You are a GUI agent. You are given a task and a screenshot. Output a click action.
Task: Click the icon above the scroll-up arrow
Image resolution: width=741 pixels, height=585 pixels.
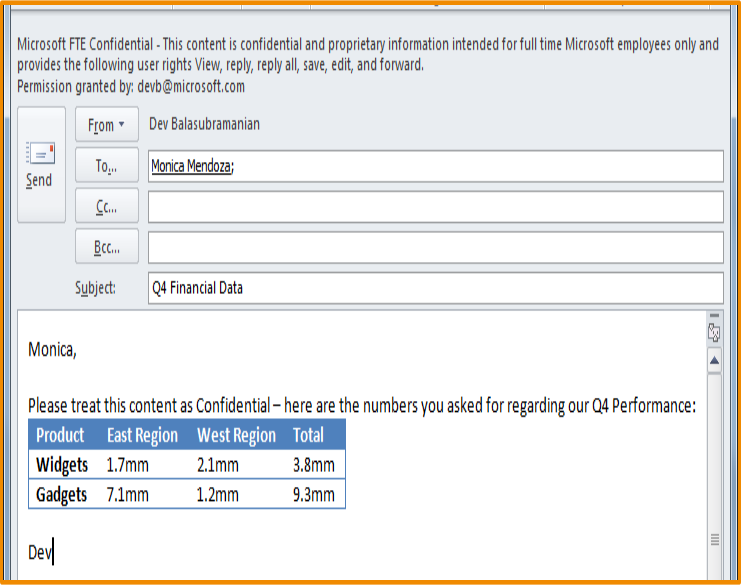[714, 333]
